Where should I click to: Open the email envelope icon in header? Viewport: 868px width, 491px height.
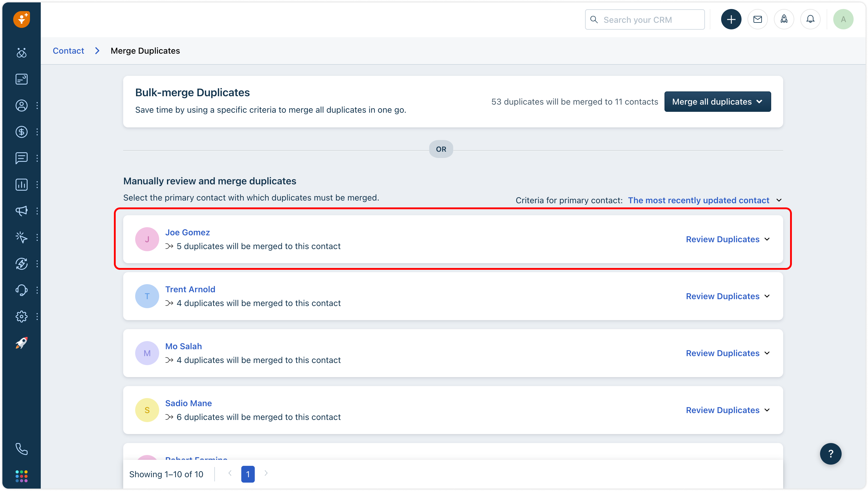point(757,19)
